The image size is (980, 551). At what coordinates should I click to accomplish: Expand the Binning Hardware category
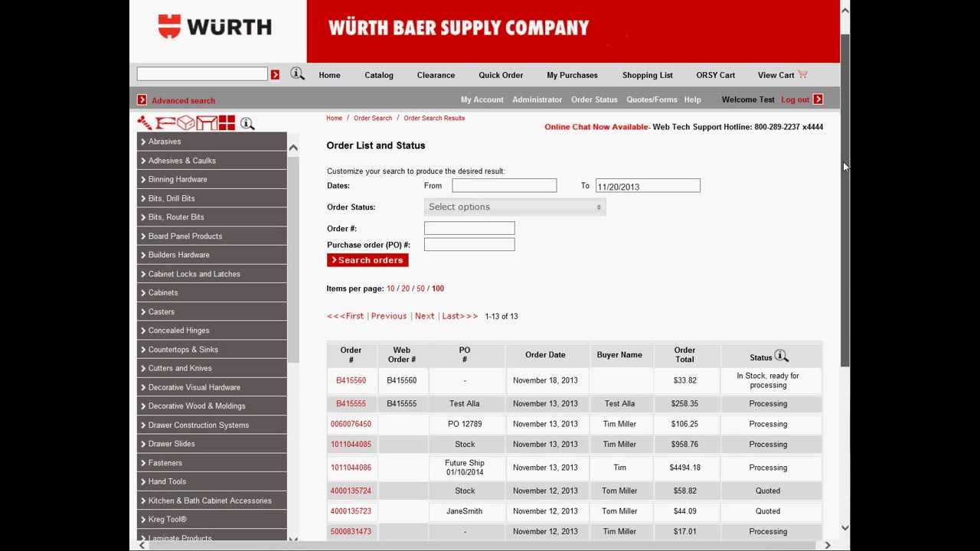tap(211, 179)
